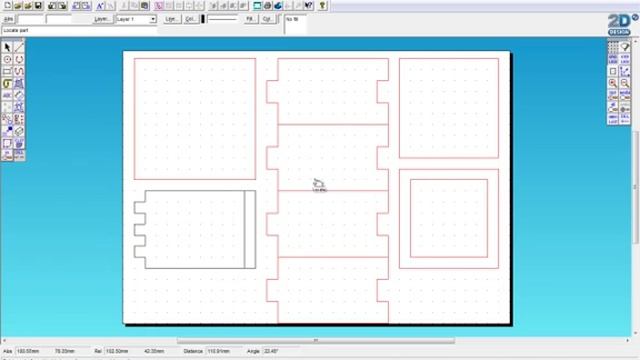Click the blue window view icon
640x360 pixels.
tap(257, 6)
